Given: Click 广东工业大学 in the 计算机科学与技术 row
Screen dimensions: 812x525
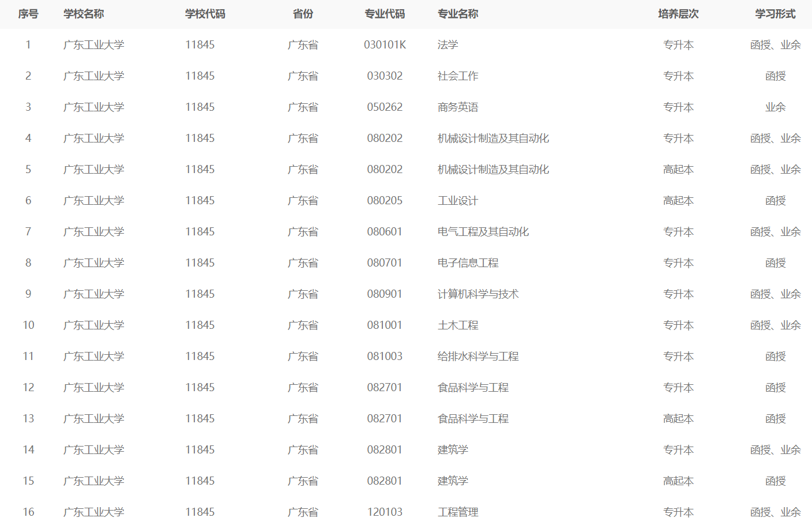Looking at the screenshot, I should [x=93, y=294].
